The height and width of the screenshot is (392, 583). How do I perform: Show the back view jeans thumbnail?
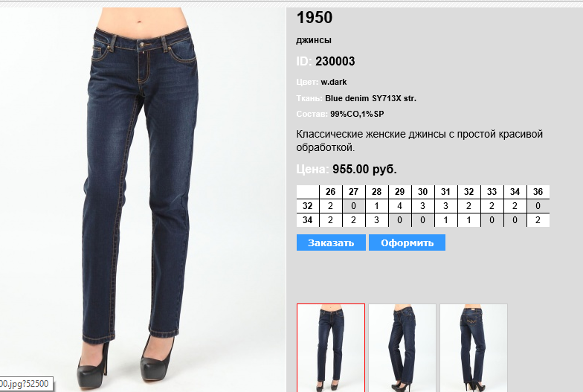point(473,348)
